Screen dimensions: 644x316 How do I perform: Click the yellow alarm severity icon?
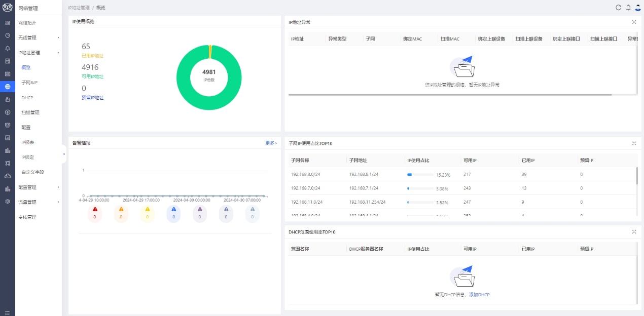coord(148,209)
